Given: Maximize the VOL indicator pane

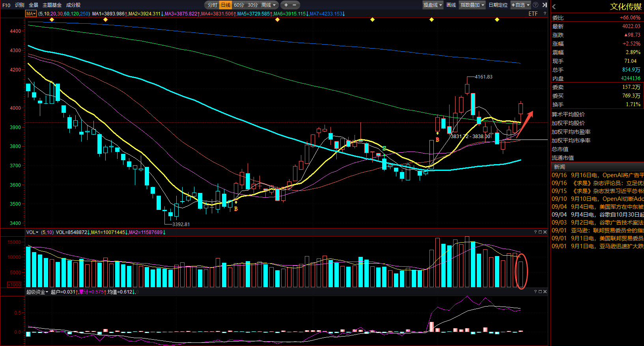Looking at the screenshot, I should pyautogui.click(x=540, y=232).
